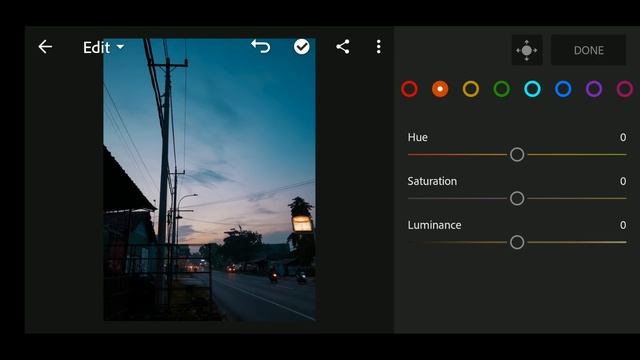Click the Luminance slider handle
The width and height of the screenshot is (640, 360).
click(x=517, y=242)
